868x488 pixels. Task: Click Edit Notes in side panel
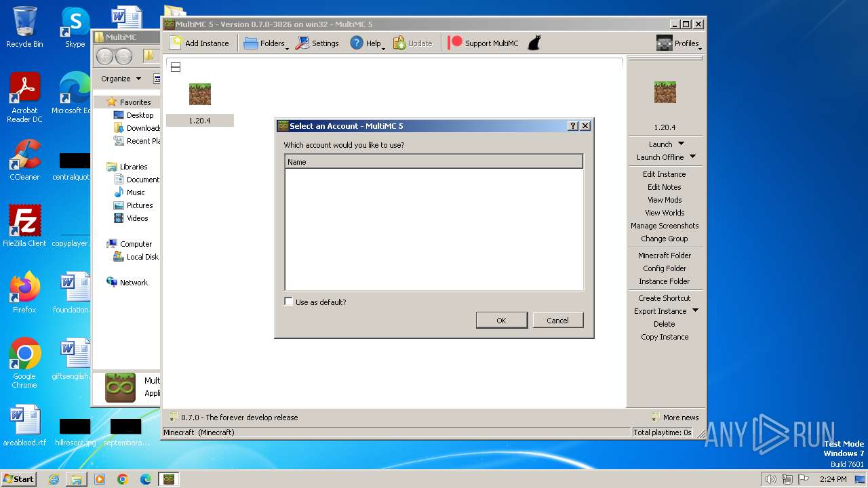click(665, 187)
